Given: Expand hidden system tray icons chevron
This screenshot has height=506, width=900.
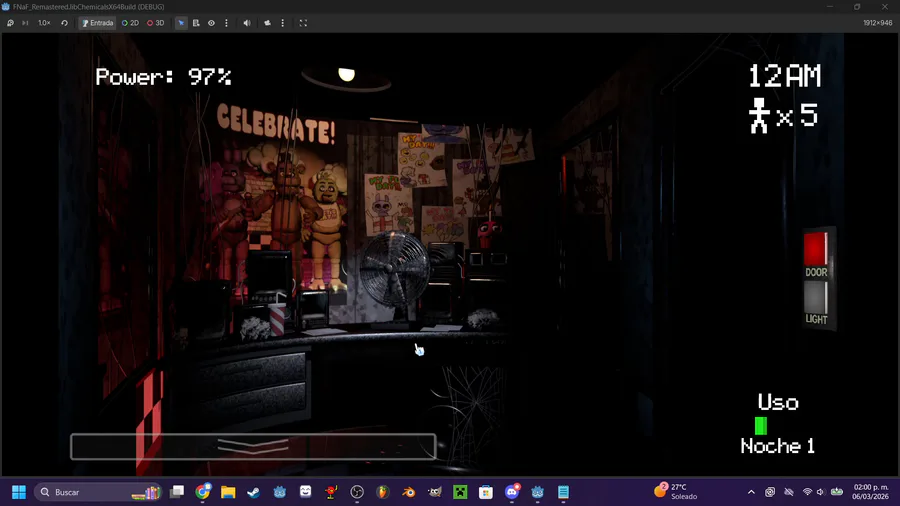Looking at the screenshot, I should [751, 492].
